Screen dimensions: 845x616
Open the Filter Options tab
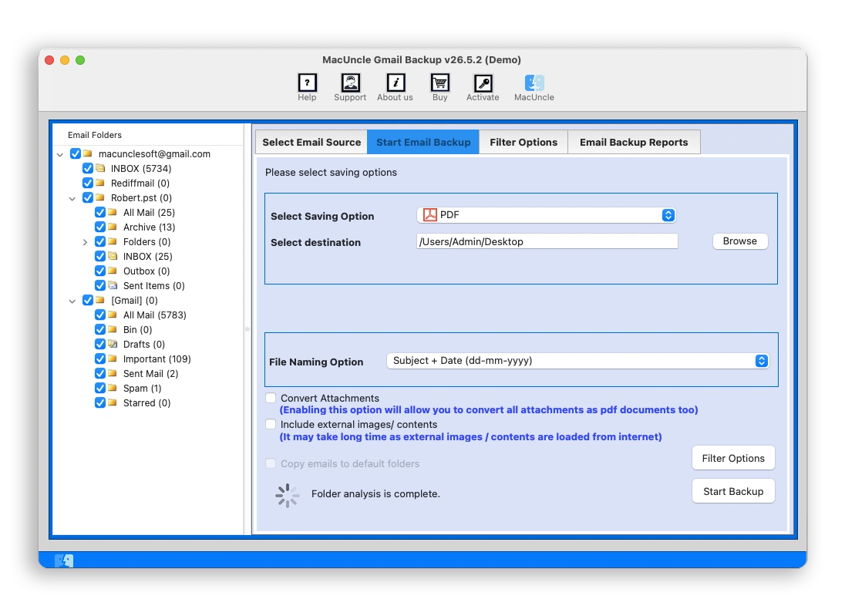tap(523, 143)
